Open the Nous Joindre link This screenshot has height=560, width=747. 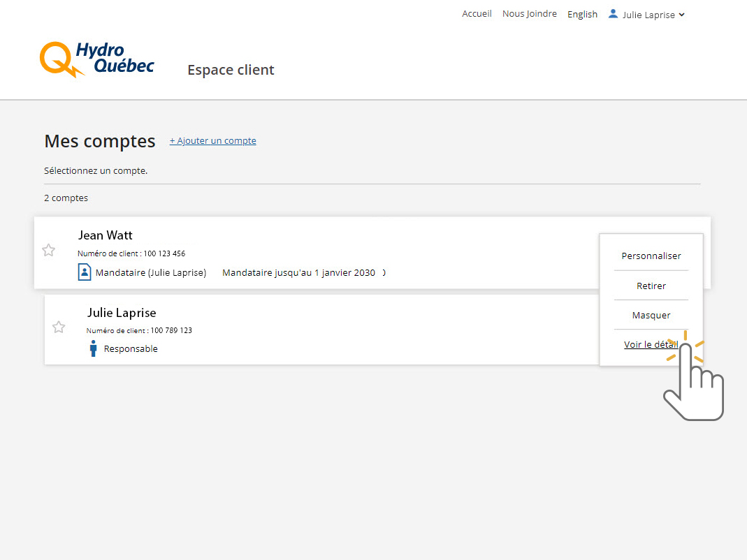click(529, 14)
